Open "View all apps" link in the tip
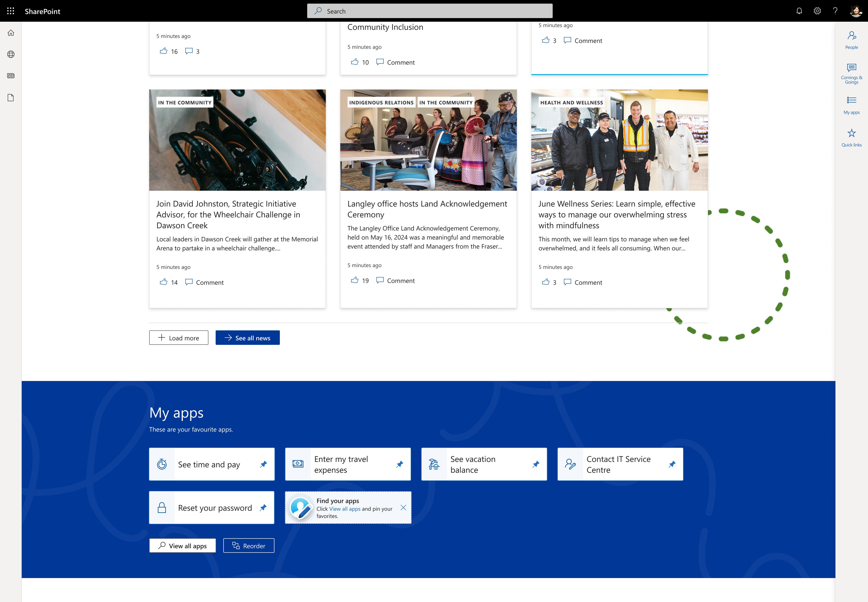This screenshot has width=868, height=602. coord(345,508)
